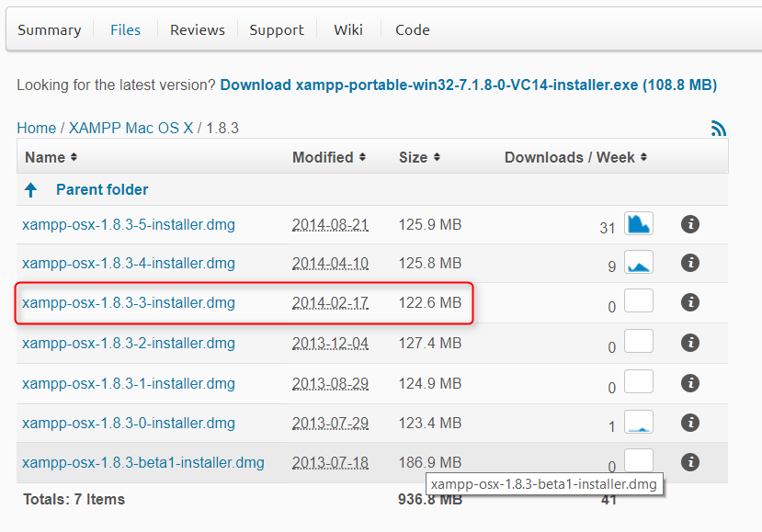The width and height of the screenshot is (762, 532).
Task: View info for xampp-osx-1.8.3-4-installer.dmg
Action: pyautogui.click(x=690, y=263)
